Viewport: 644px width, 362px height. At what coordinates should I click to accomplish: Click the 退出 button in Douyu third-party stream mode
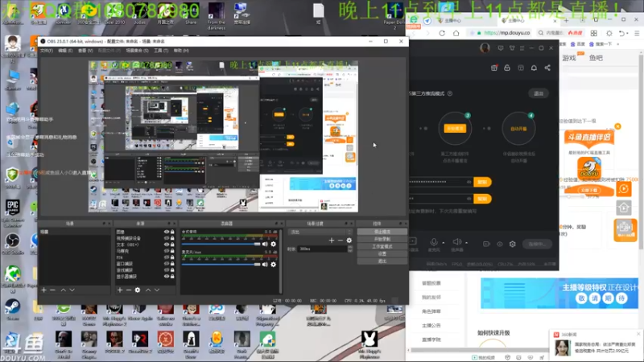[539, 93]
